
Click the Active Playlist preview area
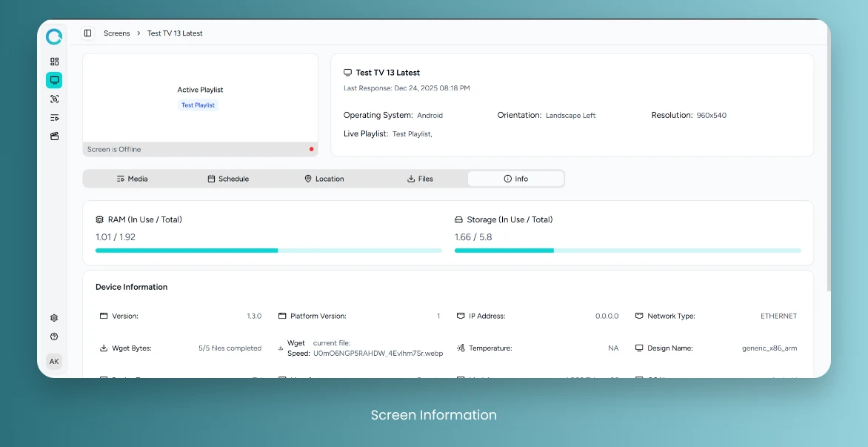click(x=201, y=98)
